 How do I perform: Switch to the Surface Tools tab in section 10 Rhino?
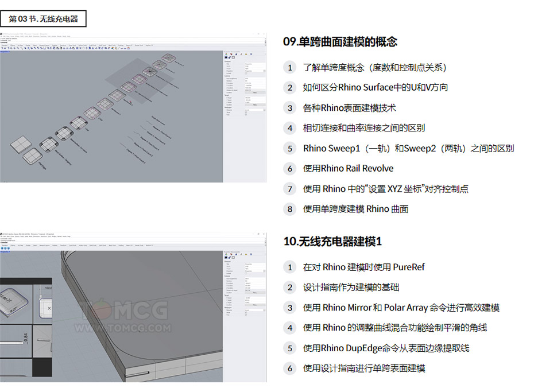click(83, 245)
